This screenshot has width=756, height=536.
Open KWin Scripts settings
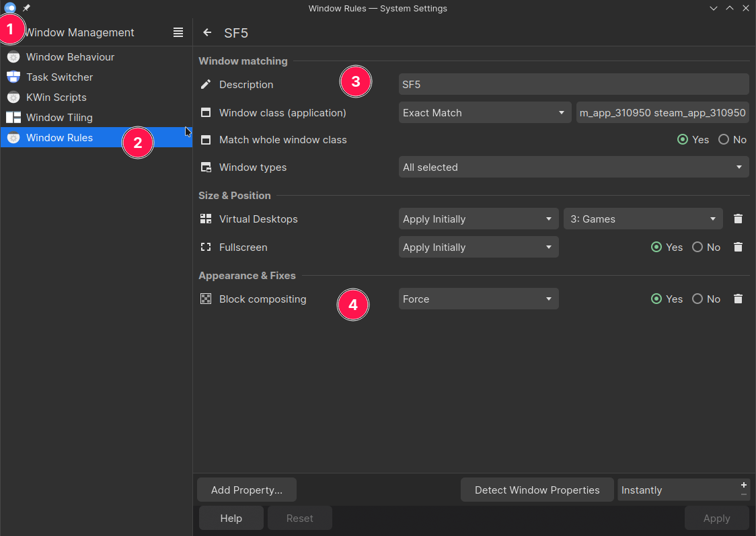pos(96,98)
